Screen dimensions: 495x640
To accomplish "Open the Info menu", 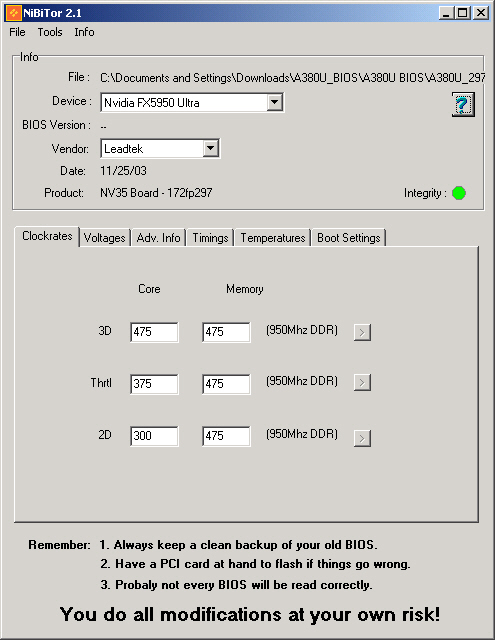I will point(84,32).
